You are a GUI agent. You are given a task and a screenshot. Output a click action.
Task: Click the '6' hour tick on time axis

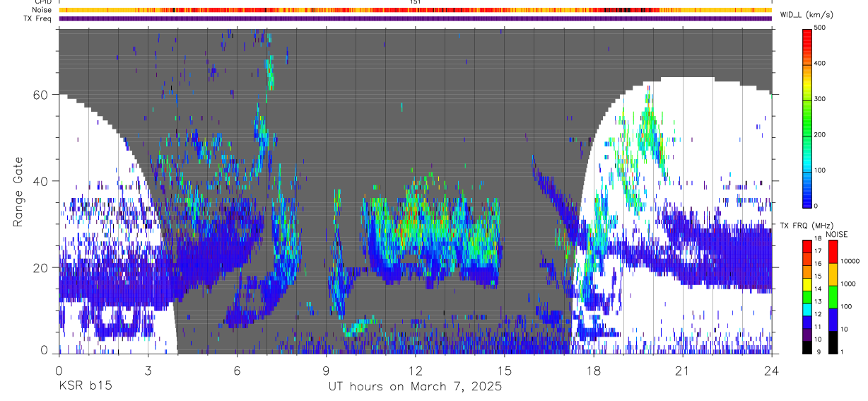pos(237,370)
